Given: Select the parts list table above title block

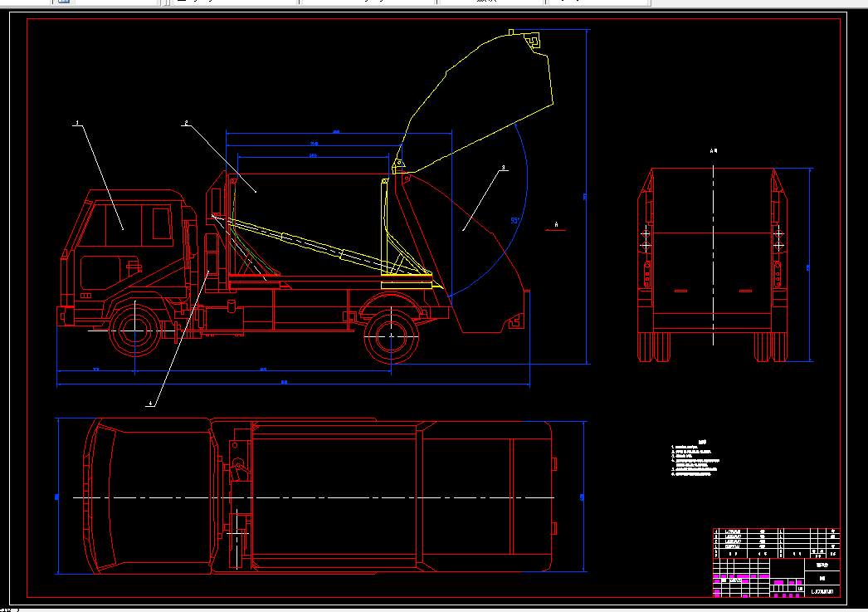Looking at the screenshot, I should (776, 543).
